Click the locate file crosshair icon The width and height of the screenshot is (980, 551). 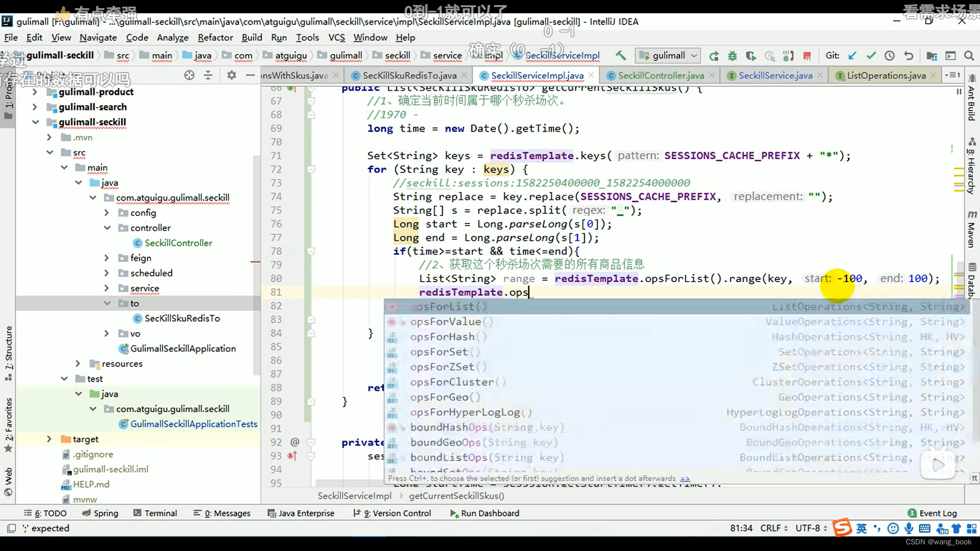click(189, 75)
